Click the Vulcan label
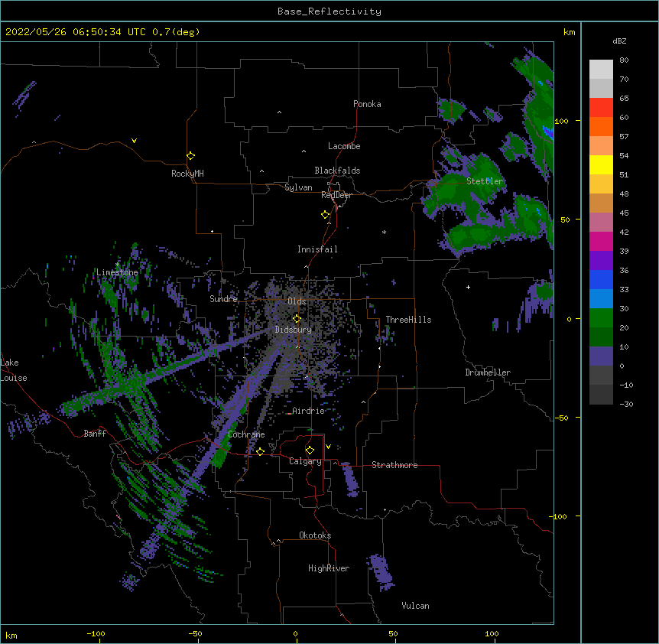This screenshot has height=644, width=659. pyautogui.click(x=415, y=606)
